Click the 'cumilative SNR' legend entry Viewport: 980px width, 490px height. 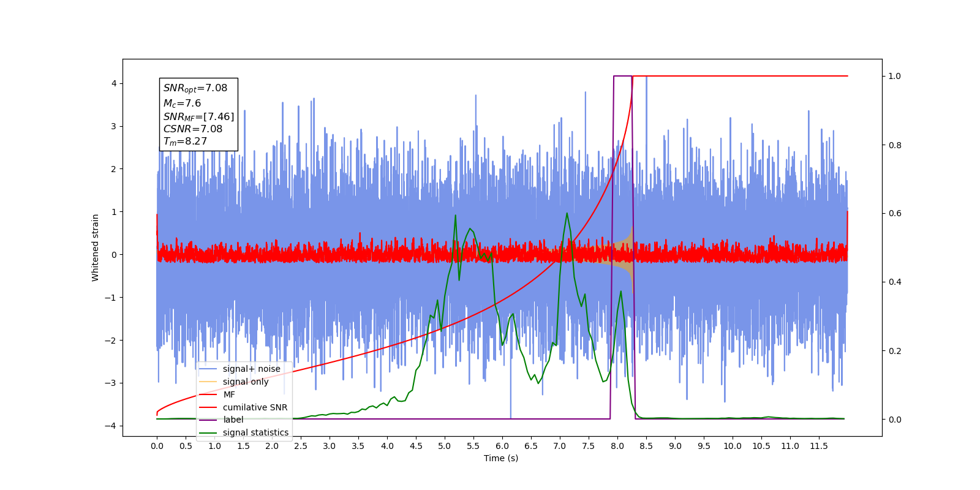point(244,407)
